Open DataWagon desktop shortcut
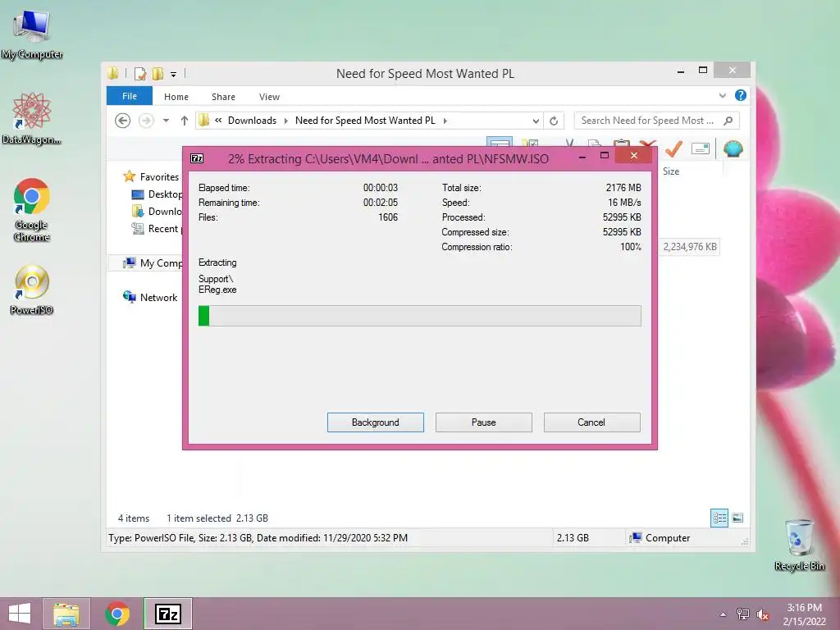 (x=32, y=118)
